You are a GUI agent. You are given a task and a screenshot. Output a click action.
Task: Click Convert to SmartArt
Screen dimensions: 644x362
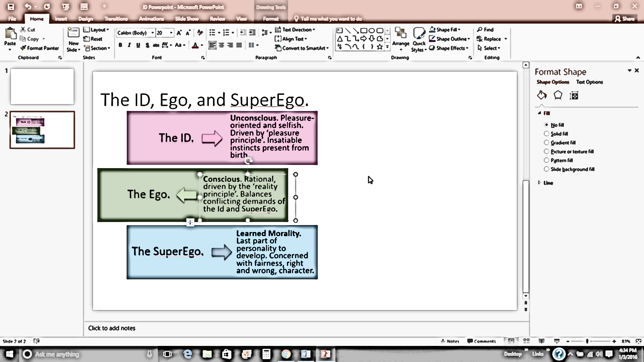302,48
